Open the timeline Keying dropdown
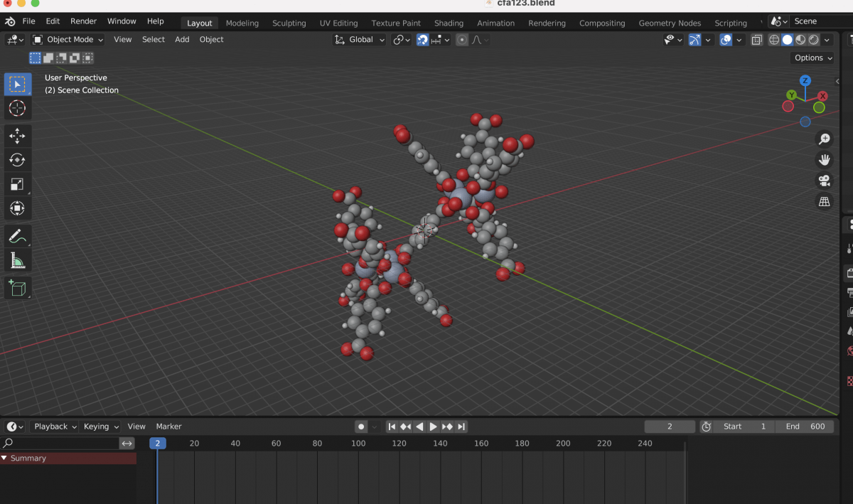 (101, 427)
